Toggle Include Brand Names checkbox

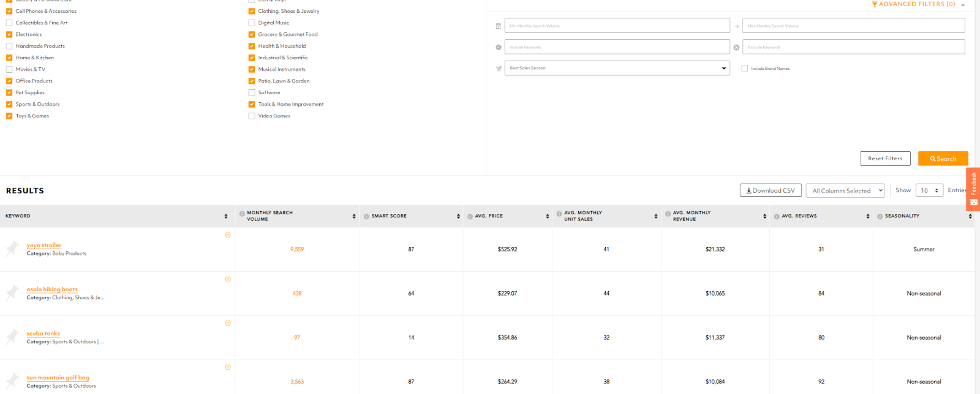(x=745, y=68)
